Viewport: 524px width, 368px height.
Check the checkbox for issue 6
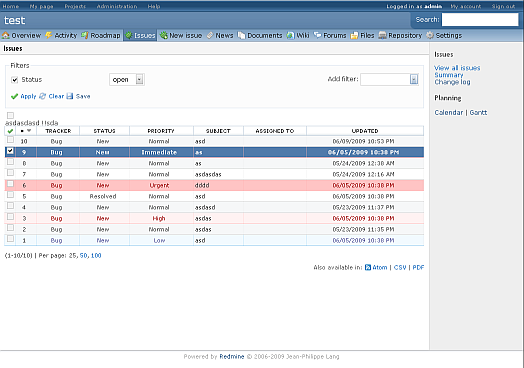click(10, 184)
